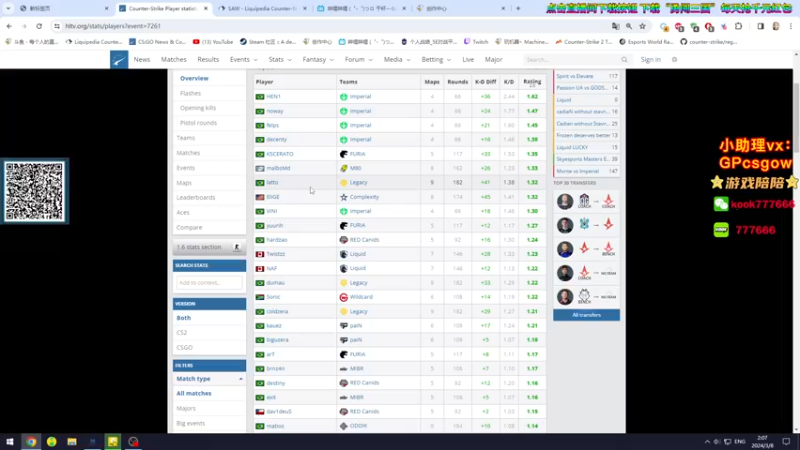Viewport: 800px width, 450px height.
Task: Select Majors match type filter
Action: (186, 408)
